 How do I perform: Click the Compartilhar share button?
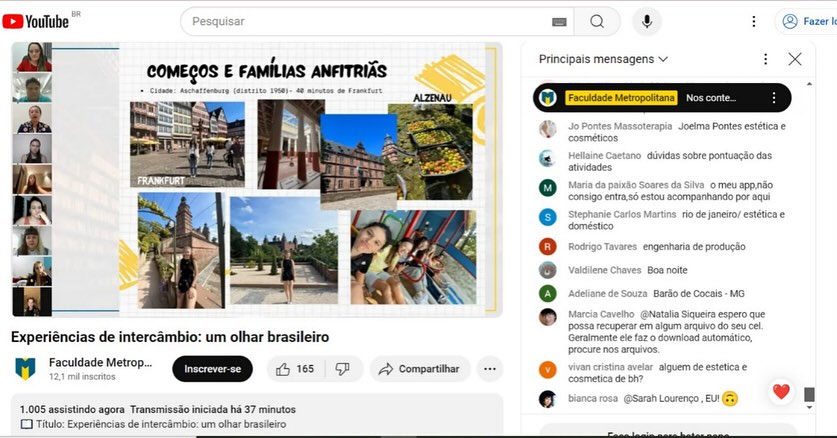pyautogui.click(x=420, y=369)
